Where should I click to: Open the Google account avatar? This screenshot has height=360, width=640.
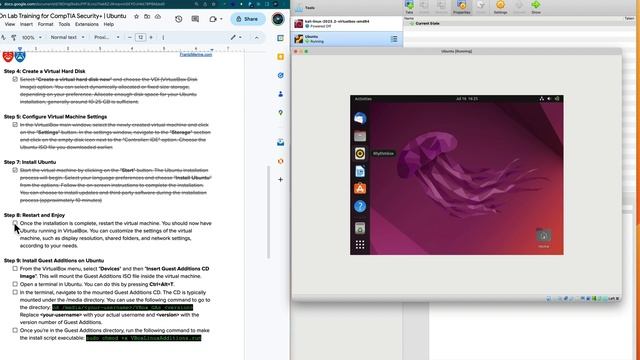(278, 19)
